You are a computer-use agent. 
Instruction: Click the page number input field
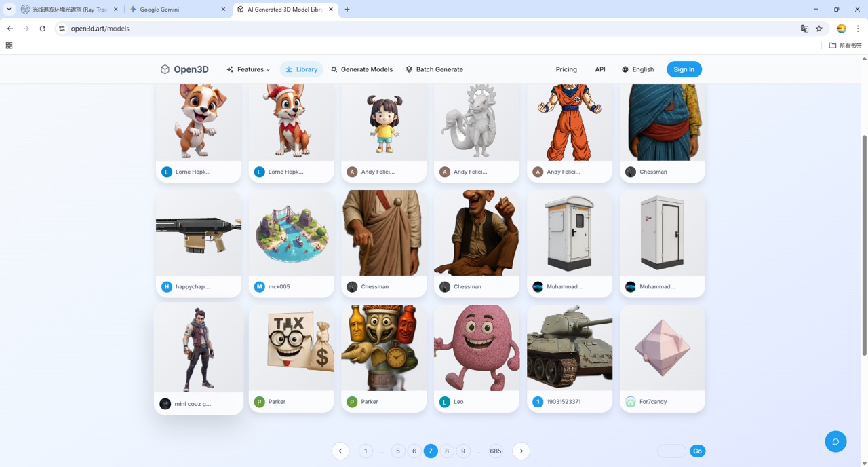point(671,451)
